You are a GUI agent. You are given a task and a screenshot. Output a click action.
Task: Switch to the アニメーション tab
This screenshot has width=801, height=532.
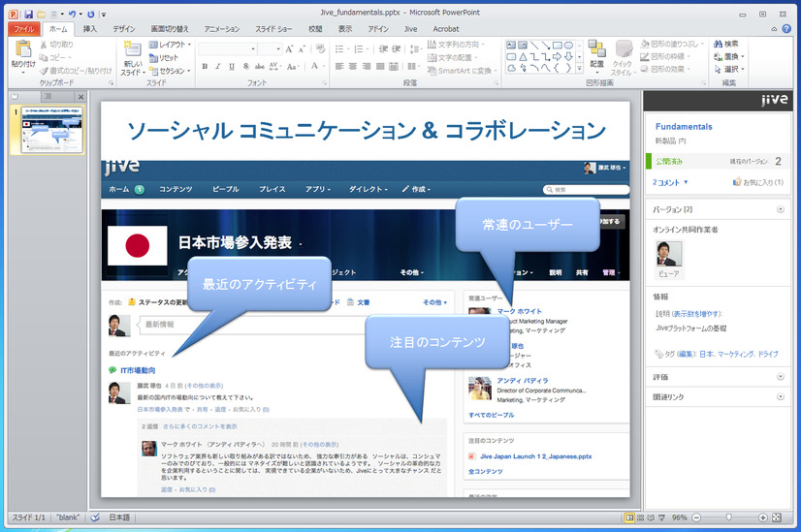222,29
